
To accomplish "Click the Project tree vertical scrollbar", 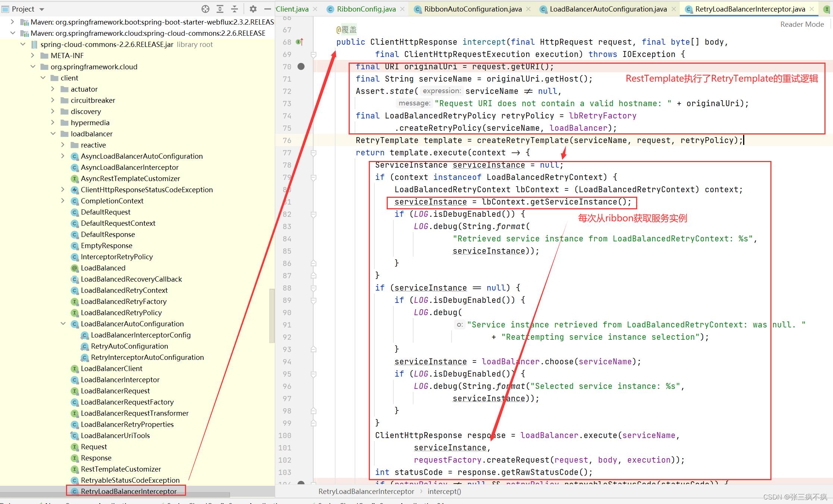I will (x=271, y=316).
